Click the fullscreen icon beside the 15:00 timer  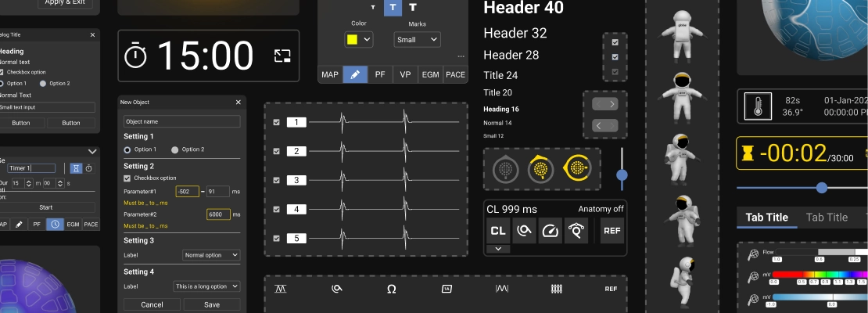pos(282,56)
